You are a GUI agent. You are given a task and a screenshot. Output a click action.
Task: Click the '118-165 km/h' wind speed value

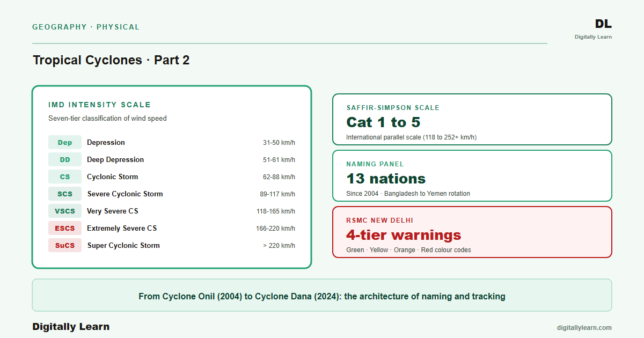pyautogui.click(x=276, y=211)
